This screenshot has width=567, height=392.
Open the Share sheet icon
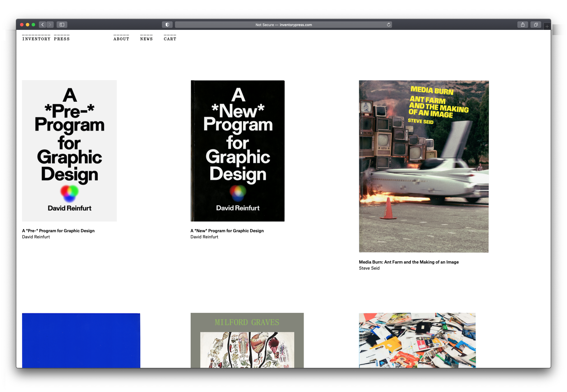tap(523, 25)
